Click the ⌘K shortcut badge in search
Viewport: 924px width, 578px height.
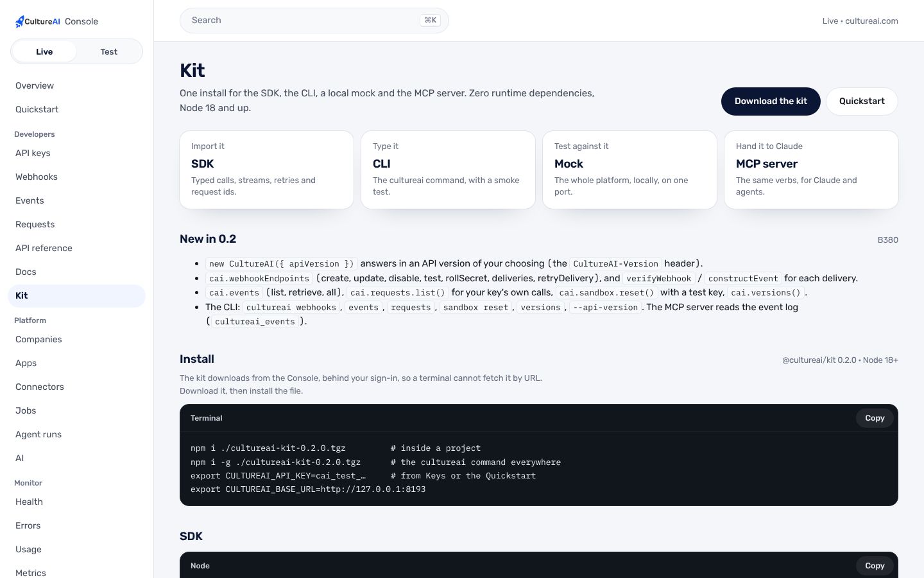click(431, 21)
